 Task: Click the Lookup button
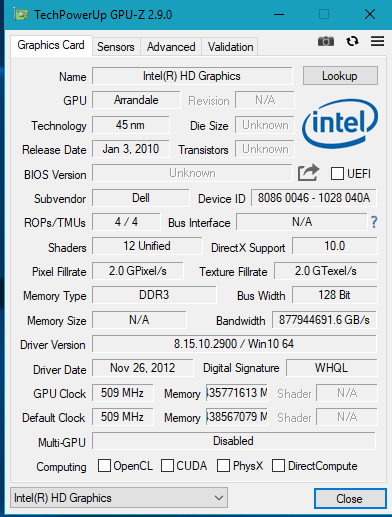[x=340, y=76]
